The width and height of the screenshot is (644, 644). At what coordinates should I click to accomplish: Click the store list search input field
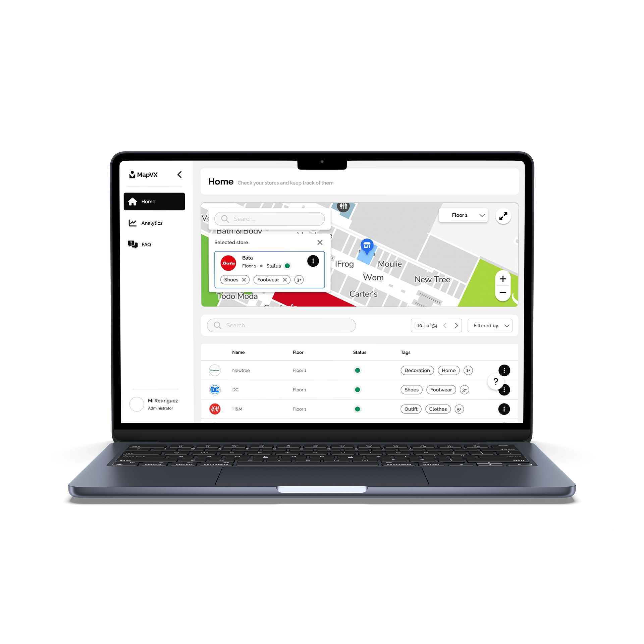(x=281, y=326)
